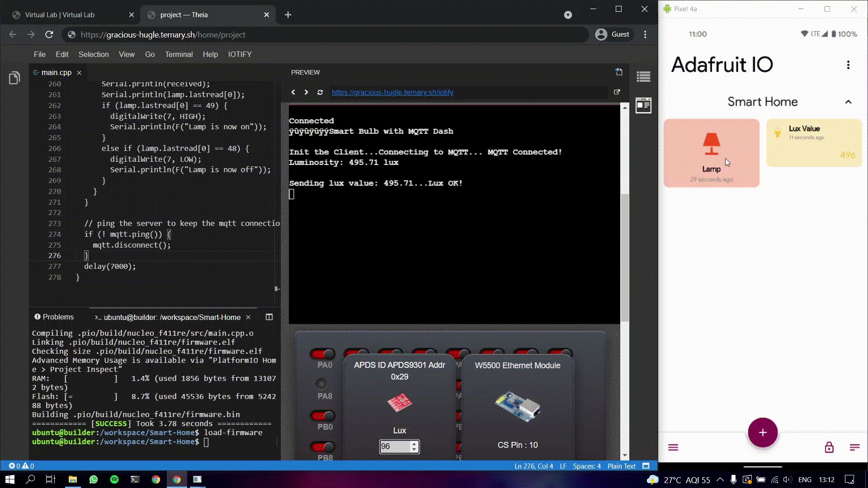Open the Chrome tab search dropdown

pyautogui.click(x=568, y=15)
